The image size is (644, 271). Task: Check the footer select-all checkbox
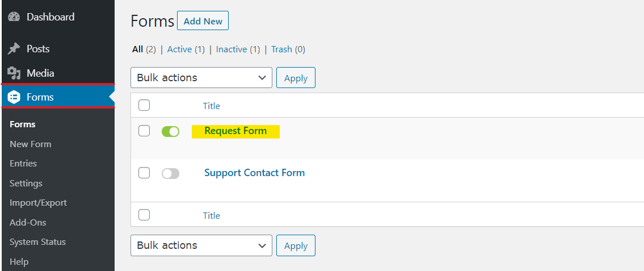tap(144, 215)
